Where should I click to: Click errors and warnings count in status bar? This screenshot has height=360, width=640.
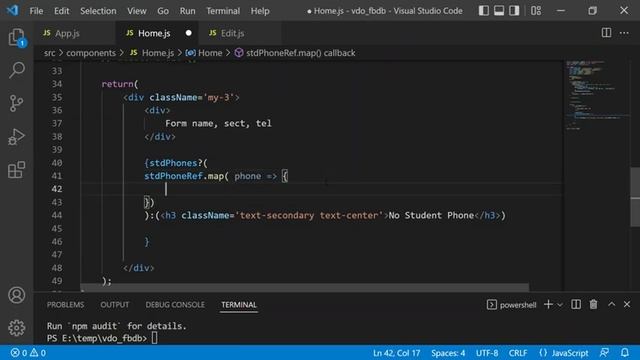point(28,353)
